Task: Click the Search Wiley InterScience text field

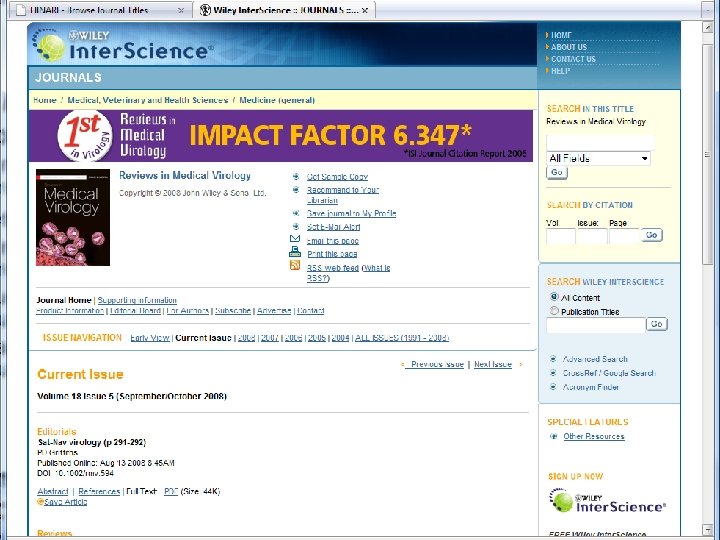Action: pyautogui.click(x=596, y=325)
